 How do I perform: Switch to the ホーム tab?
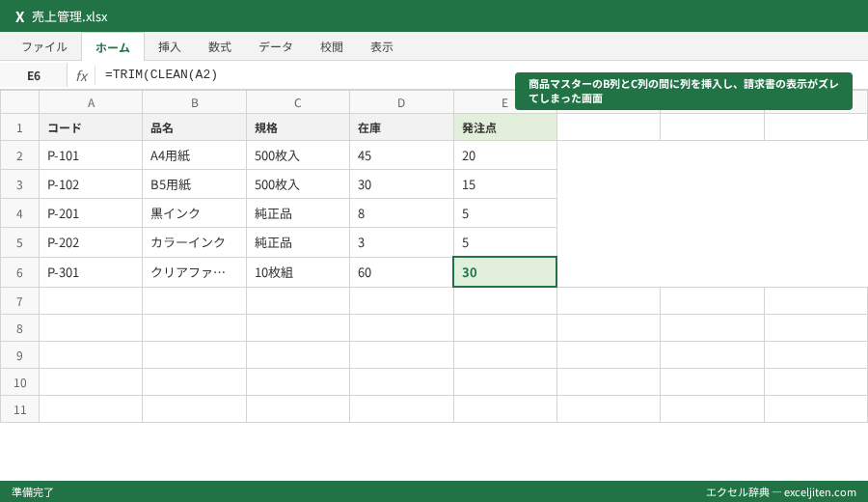point(113,47)
